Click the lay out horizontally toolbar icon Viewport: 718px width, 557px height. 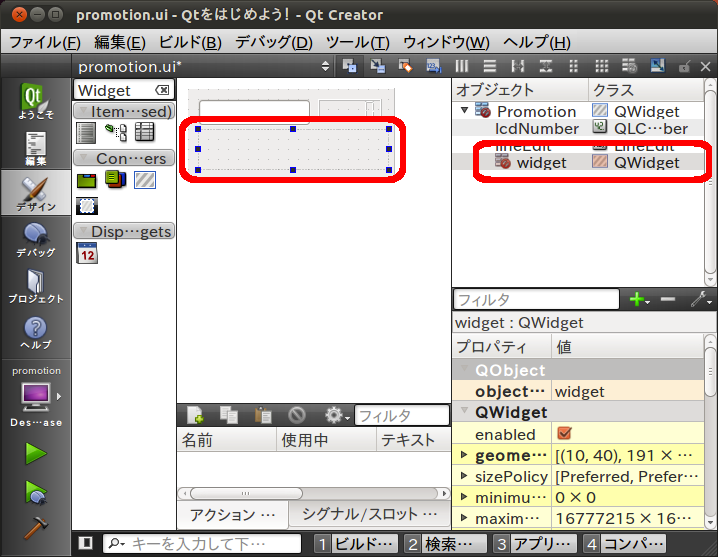click(462, 66)
